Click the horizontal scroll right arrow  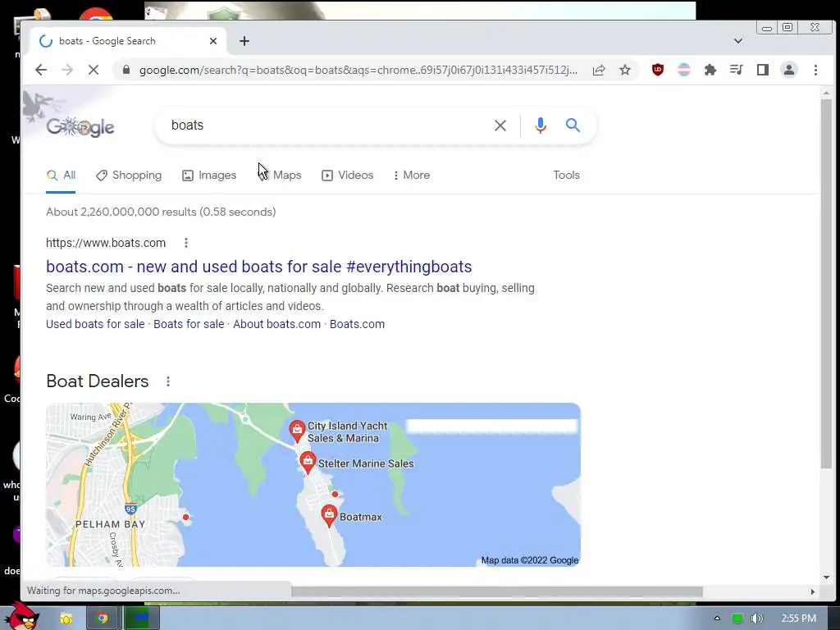813,591
